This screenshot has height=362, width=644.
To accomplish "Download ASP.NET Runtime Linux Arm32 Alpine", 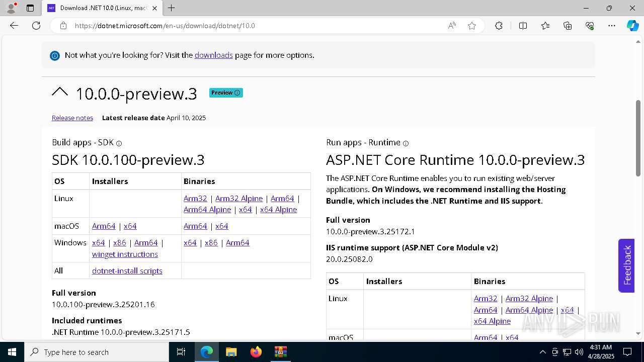I will coord(529,299).
